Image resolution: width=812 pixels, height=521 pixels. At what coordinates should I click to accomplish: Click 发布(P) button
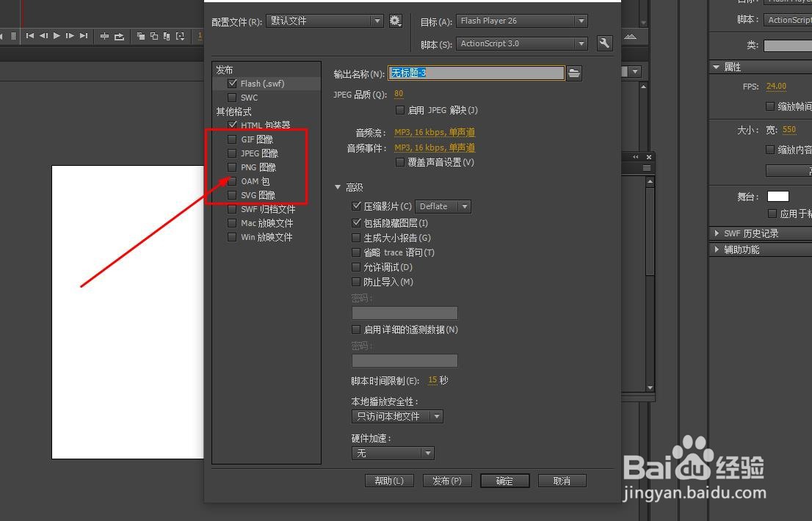pyautogui.click(x=447, y=481)
